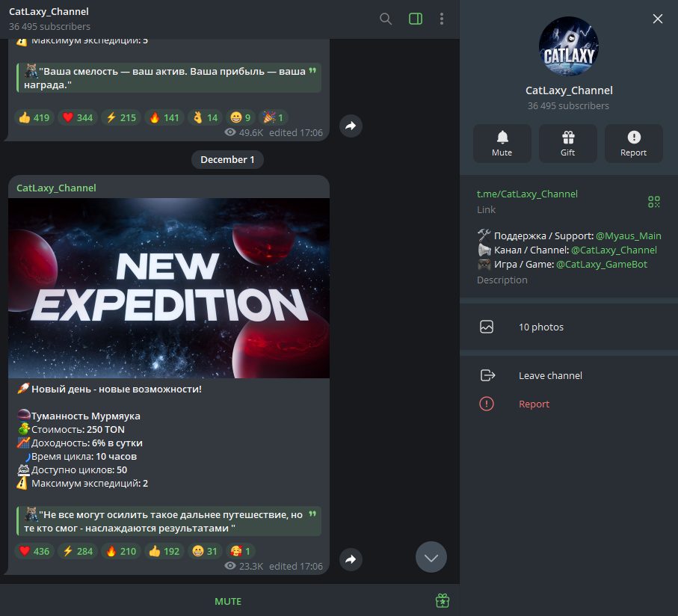Open the 10 photos shared media
The image size is (678, 616).
pos(541,327)
